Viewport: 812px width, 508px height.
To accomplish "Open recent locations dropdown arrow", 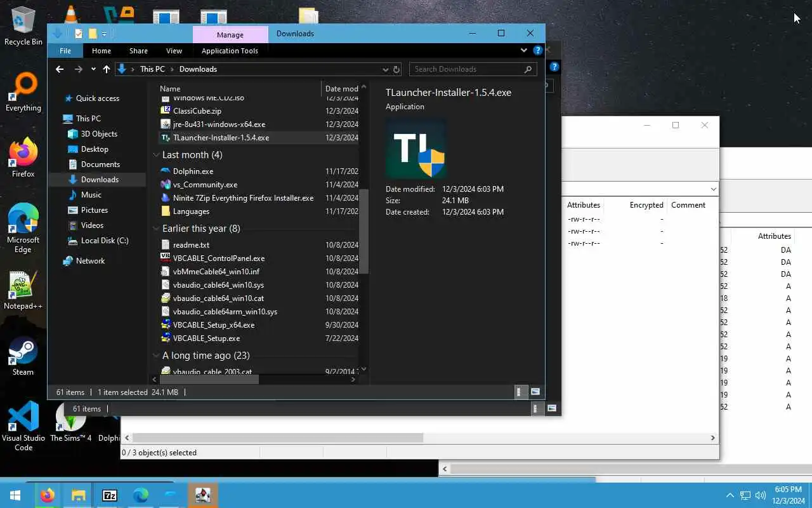I will point(93,69).
